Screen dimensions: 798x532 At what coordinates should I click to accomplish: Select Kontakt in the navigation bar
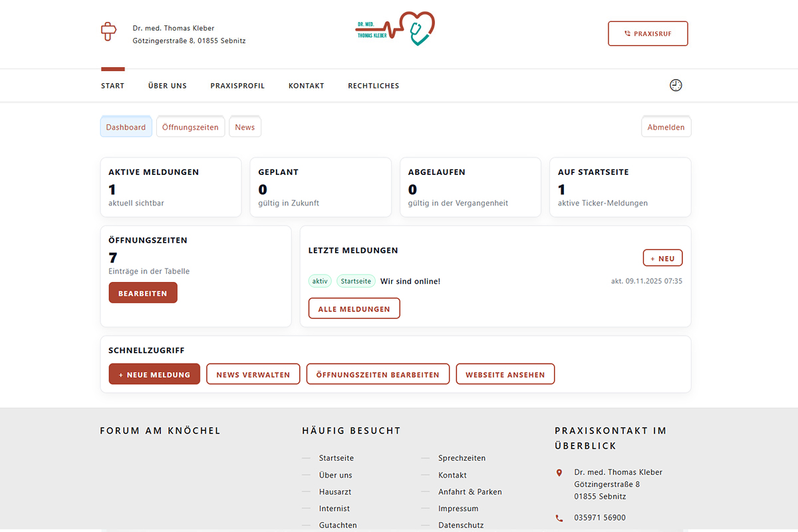click(x=306, y=86)
